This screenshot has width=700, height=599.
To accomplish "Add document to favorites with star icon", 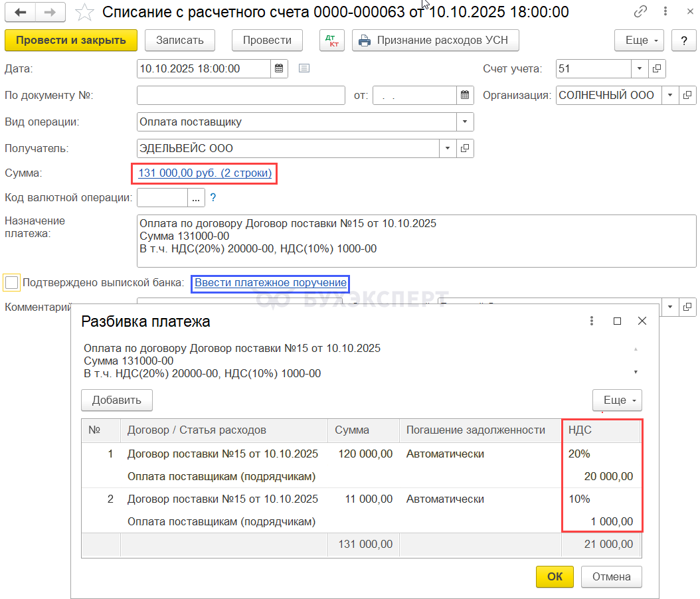I will [x=84, y=12].
